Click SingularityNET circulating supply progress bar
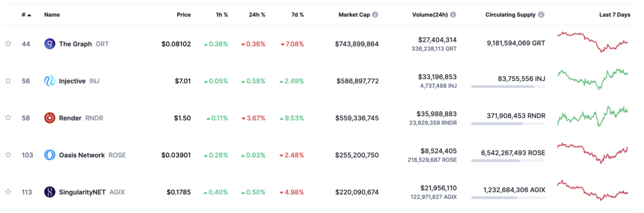The height and width of the screenshot is (213, 644). click(x=508, y=197)
